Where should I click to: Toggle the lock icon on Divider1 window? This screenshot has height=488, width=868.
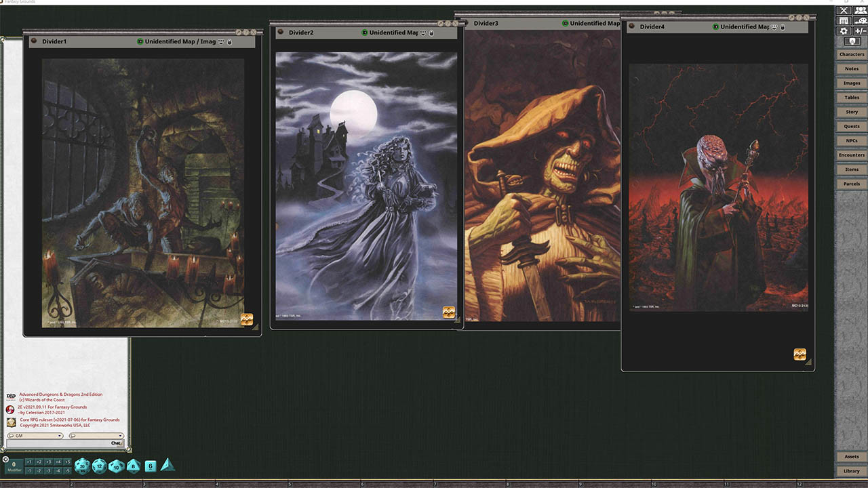click(229, 41)
